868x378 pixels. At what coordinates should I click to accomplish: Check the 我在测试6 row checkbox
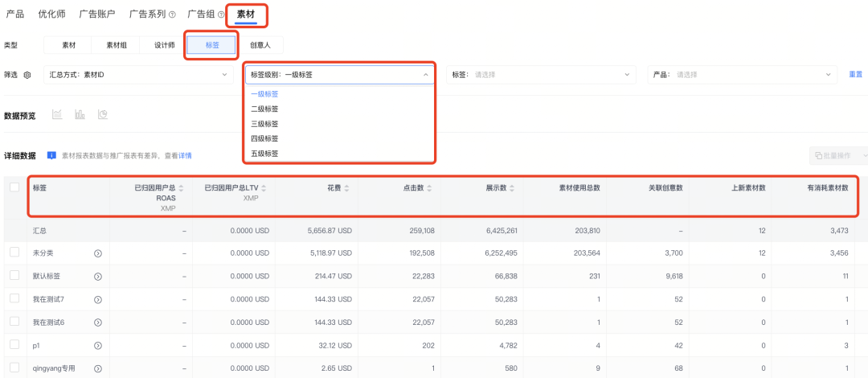click(15, 322)
